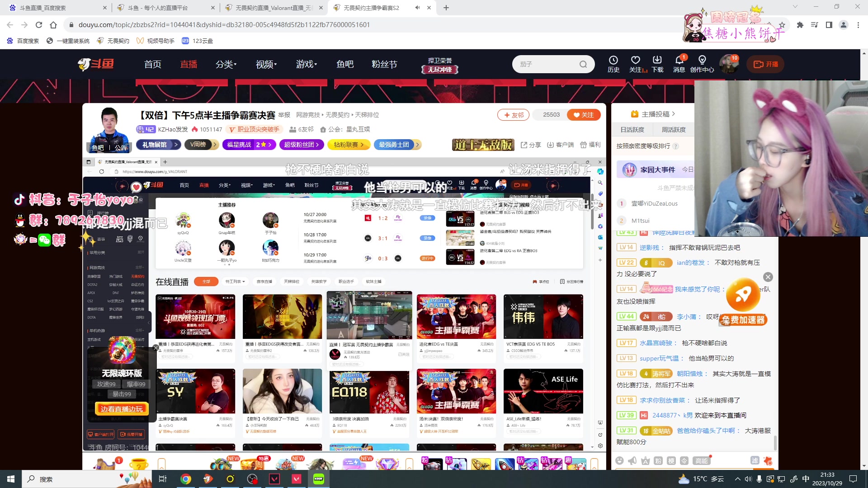Open the 无畏契约 category breadcrumb
The width and height of the screenshot is (868, 488).
tap(337, 115)
